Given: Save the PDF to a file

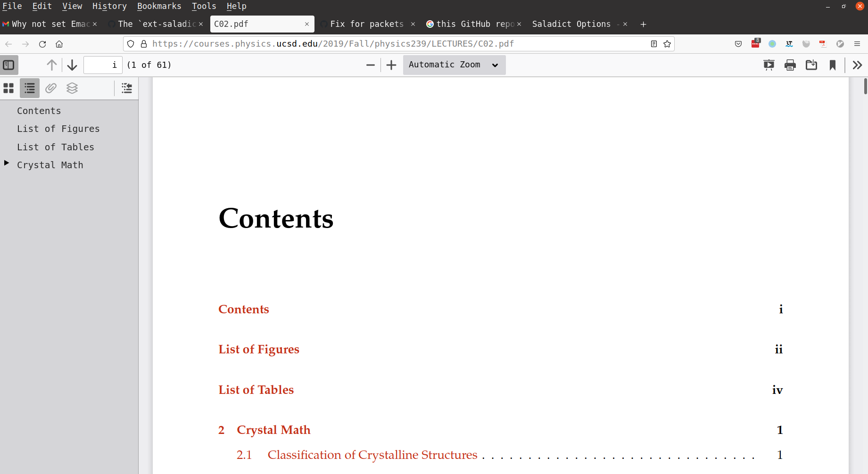Looking at the screenshot, I should point(811,65).
